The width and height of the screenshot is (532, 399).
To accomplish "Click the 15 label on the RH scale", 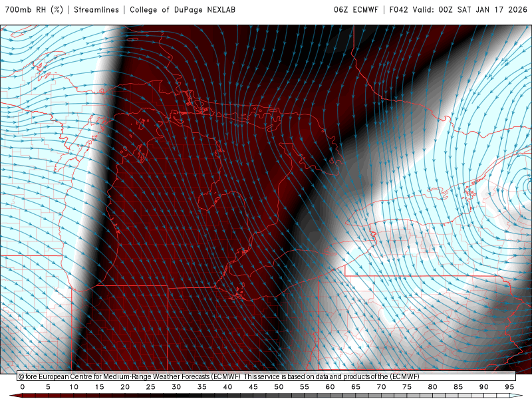I will coord(99,387).
